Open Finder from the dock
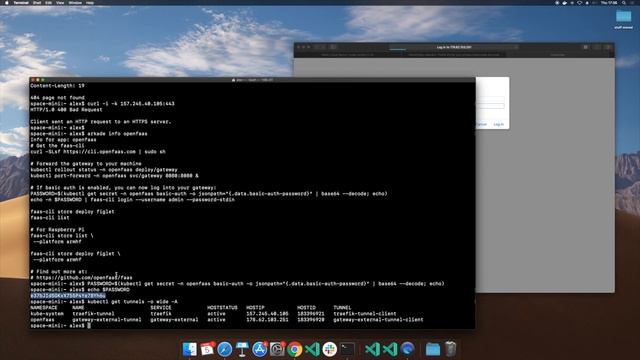The height and width of the screenshot is (360, 640). point(189,349)
